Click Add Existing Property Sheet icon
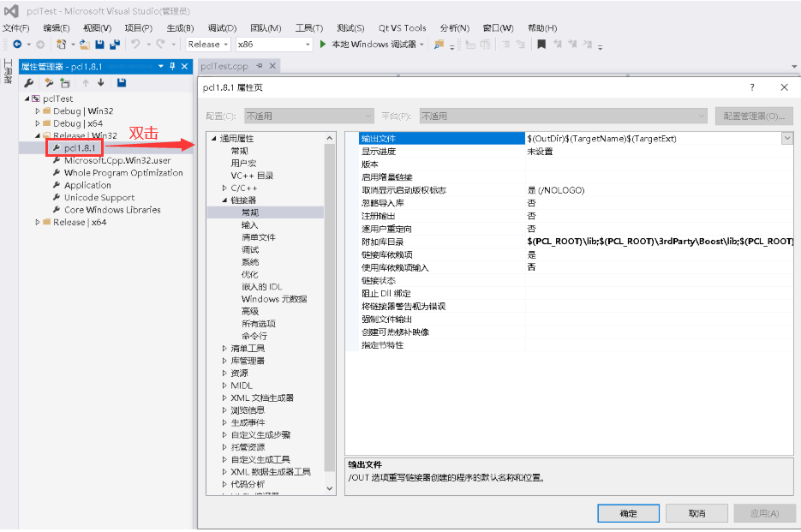The width and height of the screenshot is (801, 532). 65,83
